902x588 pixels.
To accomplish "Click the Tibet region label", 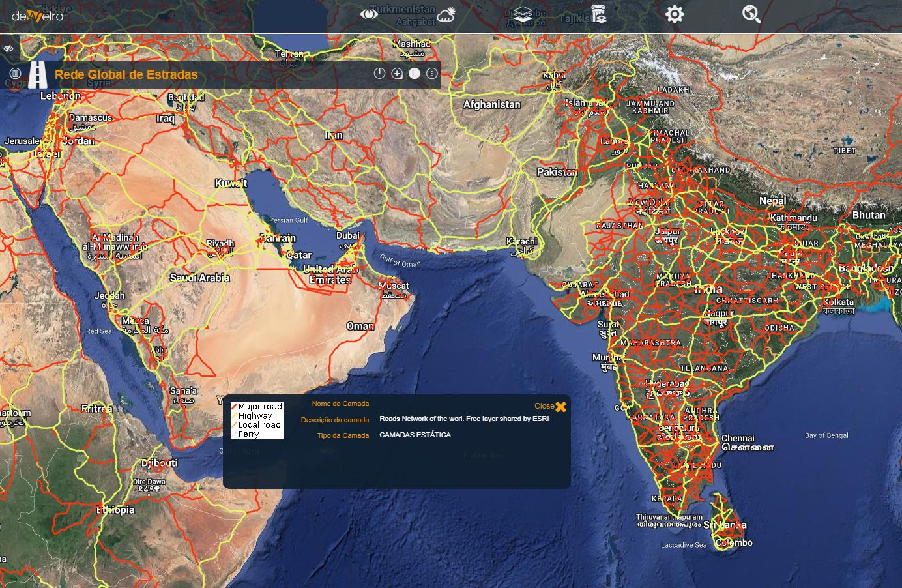I will [x=844, y=150].
